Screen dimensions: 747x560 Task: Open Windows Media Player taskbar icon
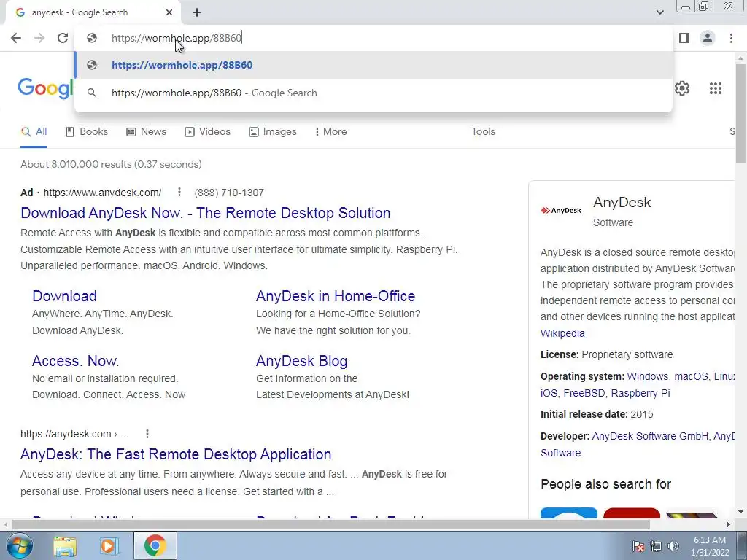click(109, 546)
